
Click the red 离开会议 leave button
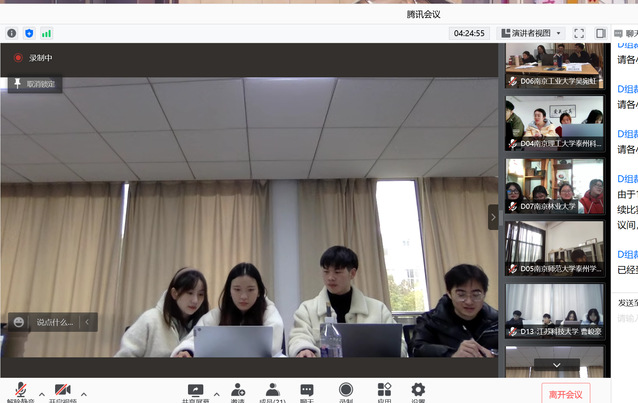point(565,393)
